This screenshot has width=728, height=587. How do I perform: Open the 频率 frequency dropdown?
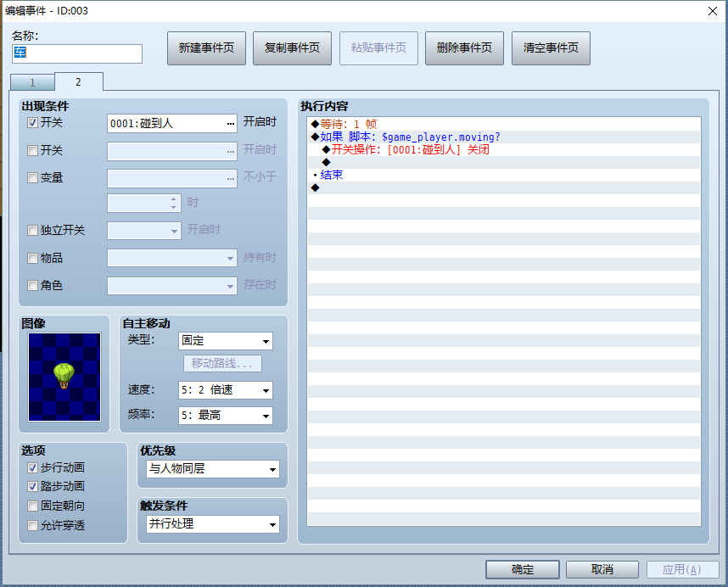click(226, 416)
